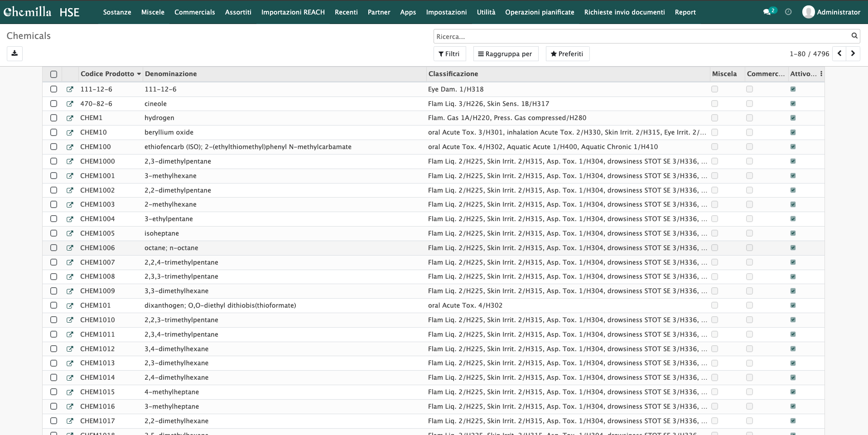Open the conversations message icon

[767, 12]
